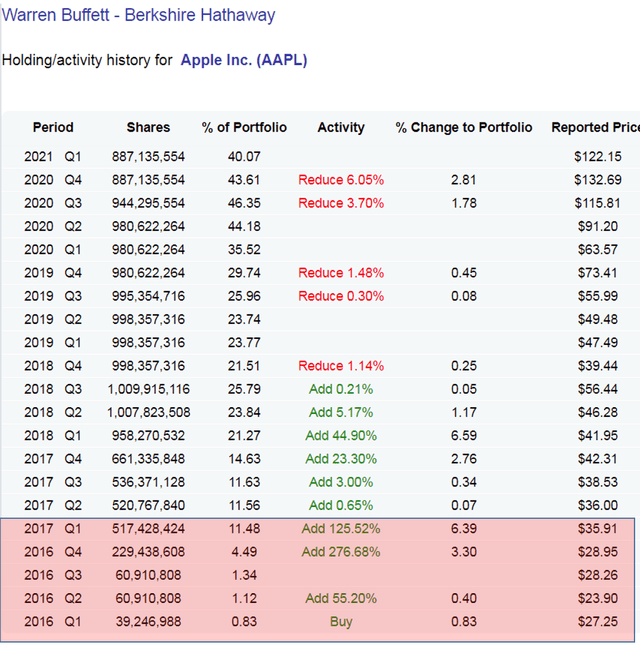This screenshot has height=645, width=640.
Task: Click the % of Portfolio column header
Action: pyautogui.click(x=244, y=128)
